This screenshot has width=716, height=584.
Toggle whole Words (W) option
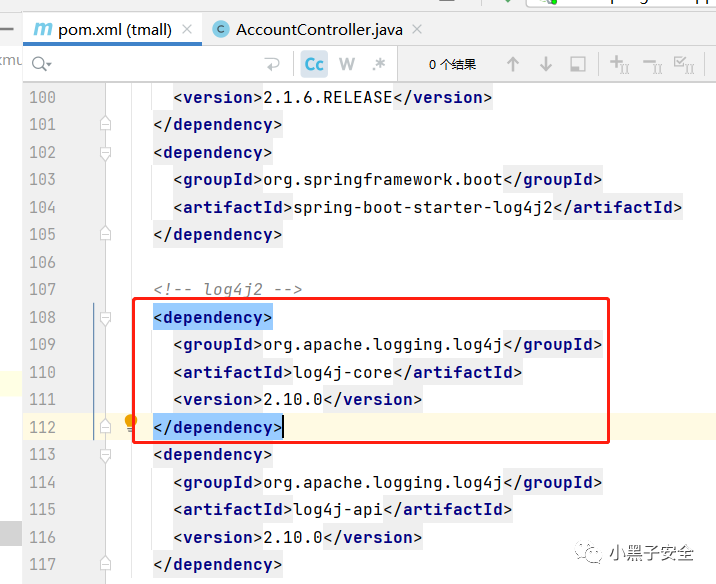coord(347,64)
